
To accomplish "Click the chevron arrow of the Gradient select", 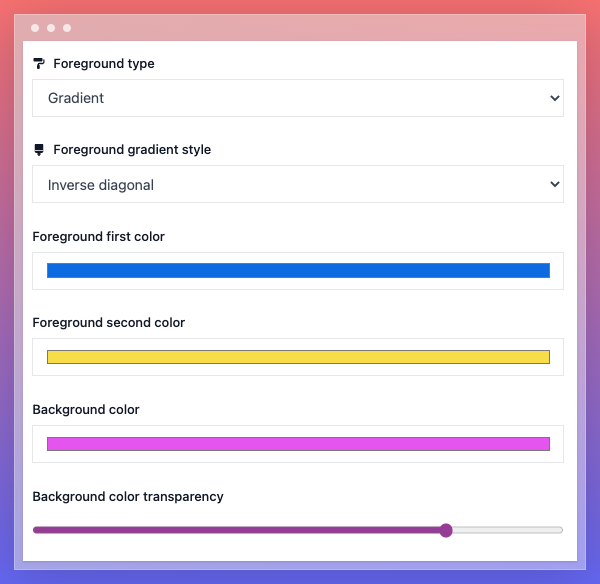I will point(555,98).
